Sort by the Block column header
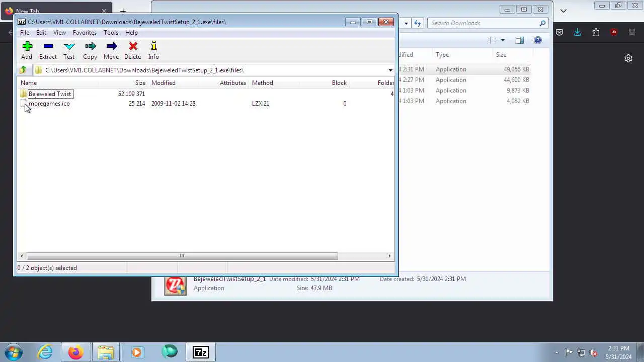The image size is (644, 362). pyautogui.click(x=324, y=83)
